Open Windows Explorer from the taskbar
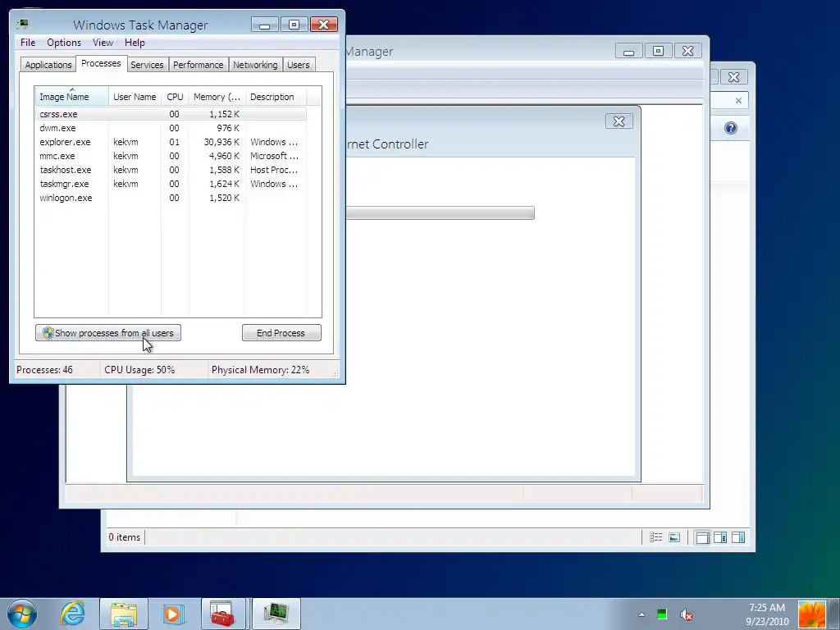The image size is (840, 630). [x=124, y=614]
